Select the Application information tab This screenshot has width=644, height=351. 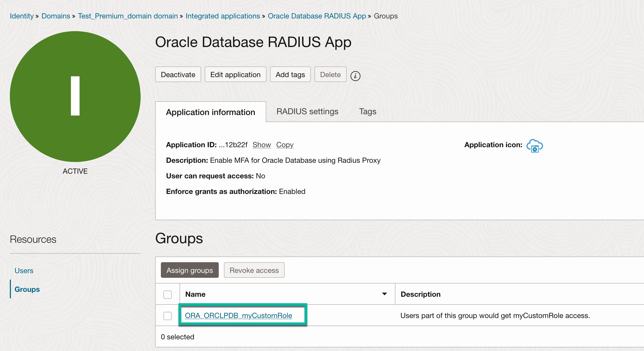[210, 112]
